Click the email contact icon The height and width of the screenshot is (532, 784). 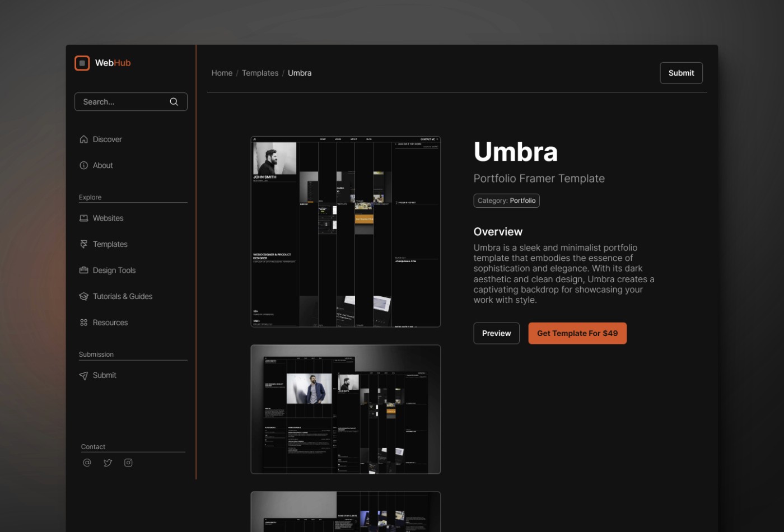click(x=87, y=463)
